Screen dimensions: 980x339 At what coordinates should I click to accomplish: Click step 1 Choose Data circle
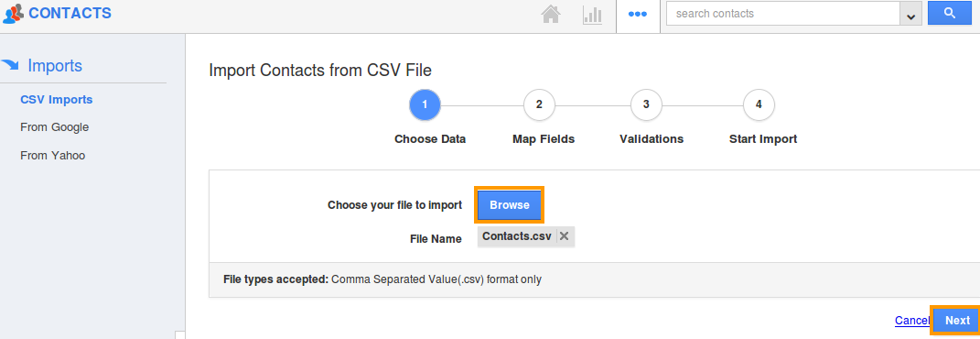[425, 105]
